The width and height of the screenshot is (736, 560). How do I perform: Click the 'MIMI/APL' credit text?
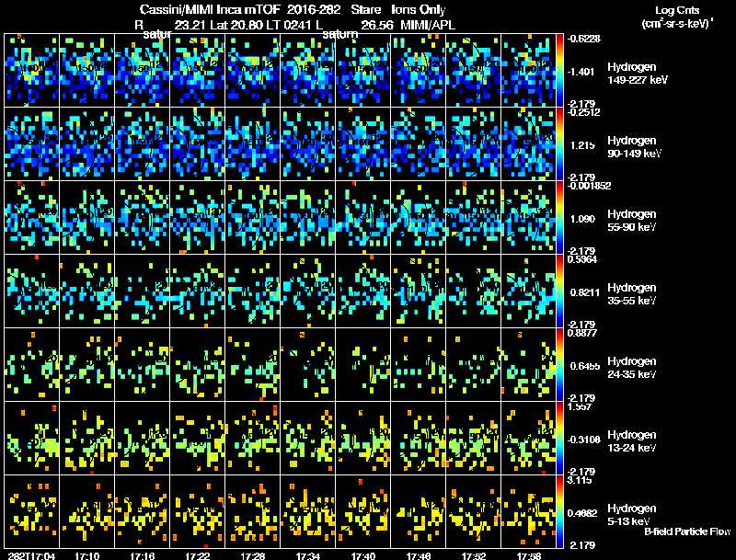click(428, 25)
